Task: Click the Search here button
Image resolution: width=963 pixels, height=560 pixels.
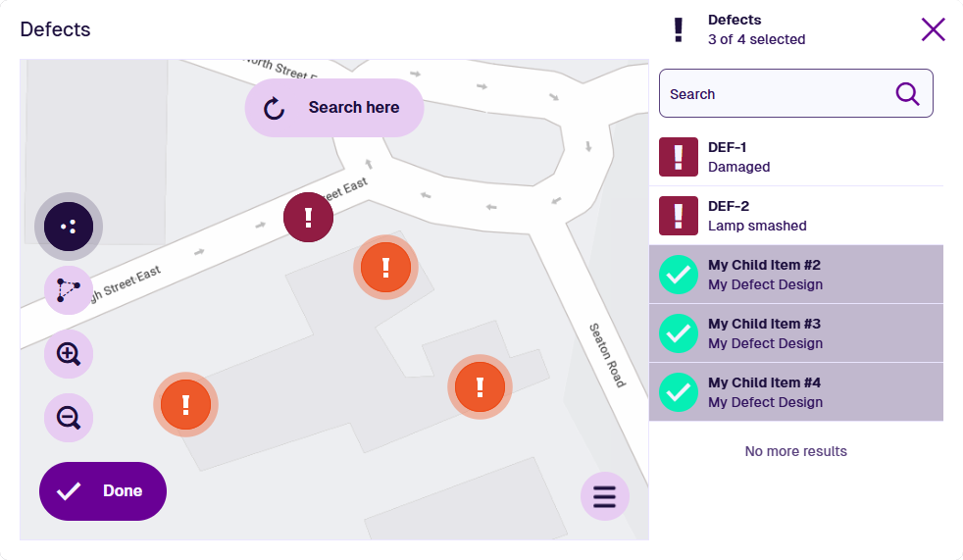Action: [x=333, y=108]
